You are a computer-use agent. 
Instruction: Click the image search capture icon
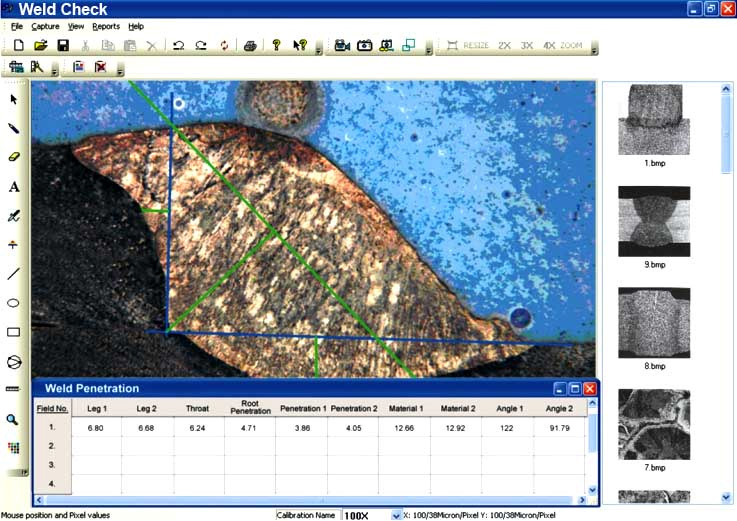click(386, 46)
